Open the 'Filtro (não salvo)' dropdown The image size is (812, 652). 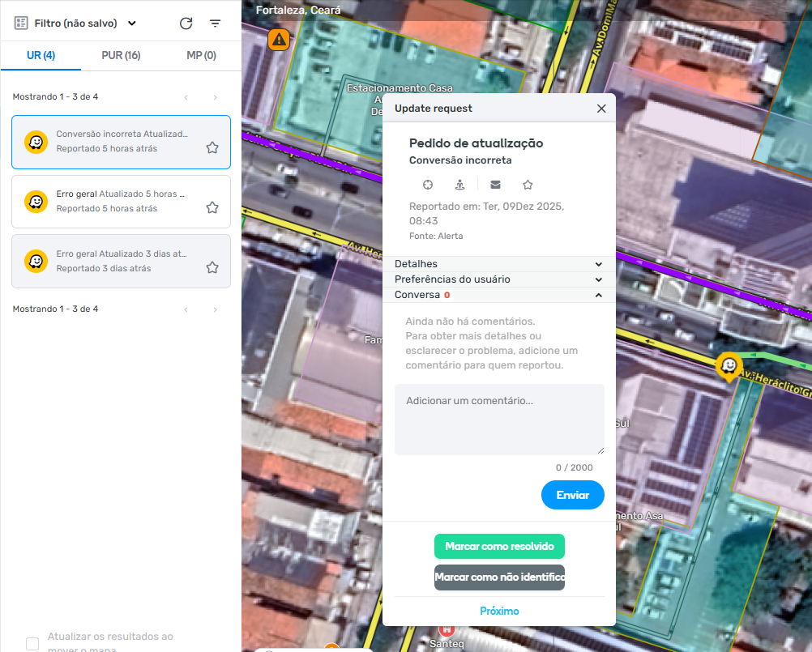[x=75, y=23]
